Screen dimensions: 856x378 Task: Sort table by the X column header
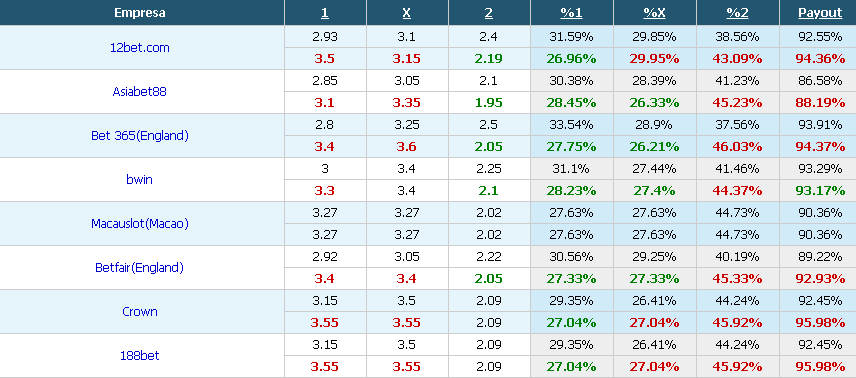click(x=407, y=13)
